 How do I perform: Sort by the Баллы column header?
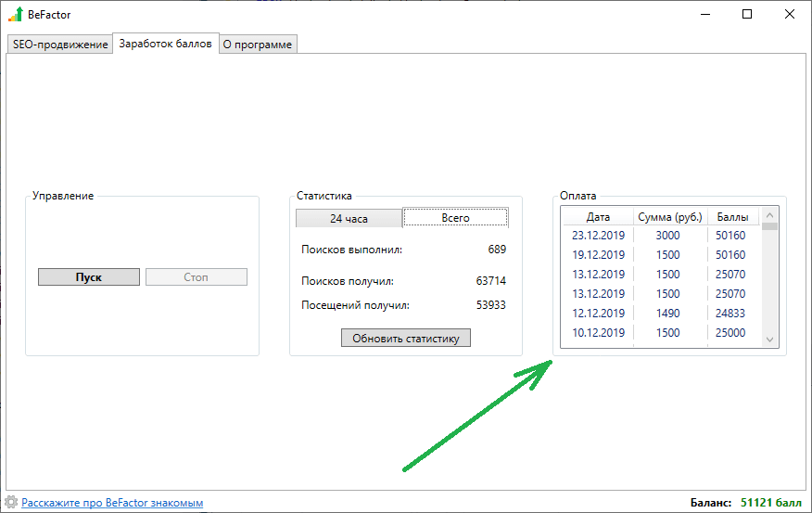732,217
